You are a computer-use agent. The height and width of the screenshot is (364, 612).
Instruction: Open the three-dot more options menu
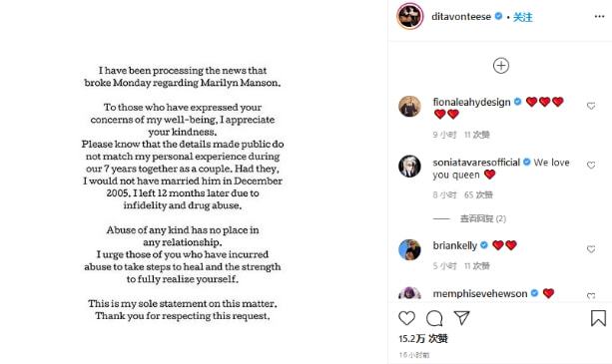pyautogui.click(x=599, y=16)
